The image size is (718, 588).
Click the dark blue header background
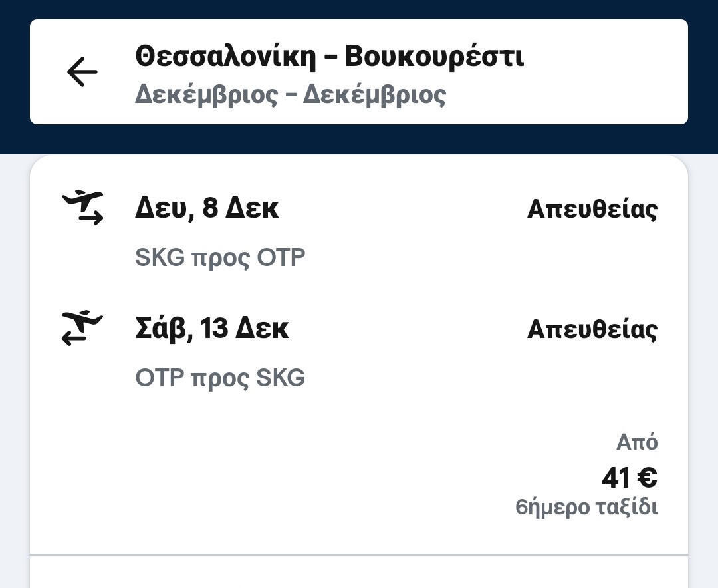tap(359, 140)
